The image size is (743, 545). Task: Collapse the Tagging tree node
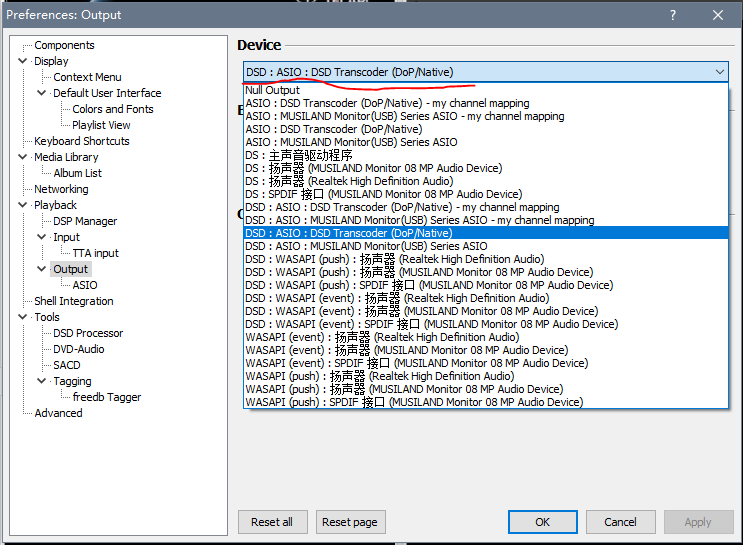[x=42, y=381]
